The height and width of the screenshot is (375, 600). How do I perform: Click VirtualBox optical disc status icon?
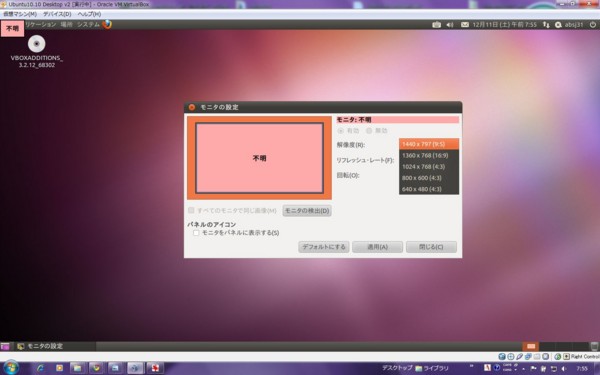(x=510, y=357)
